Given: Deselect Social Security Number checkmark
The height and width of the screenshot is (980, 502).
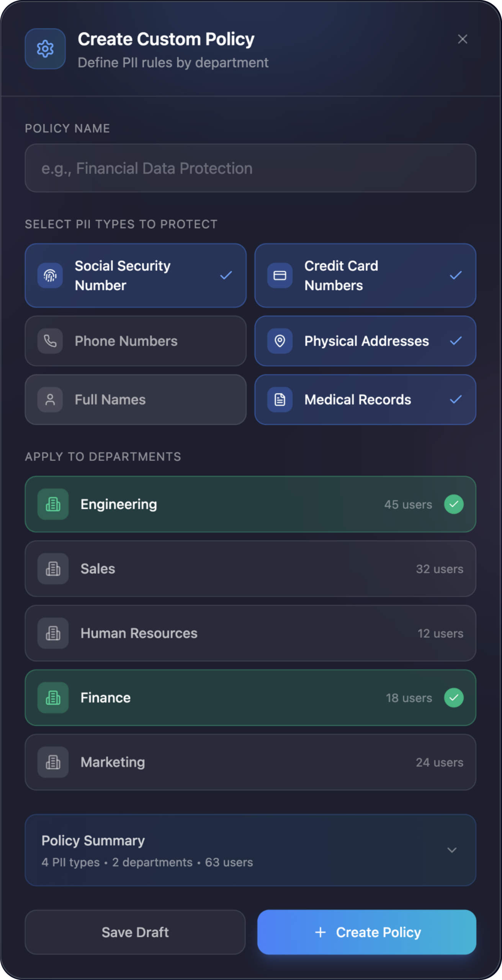Looking at the screenshot, I should [x=226, y=275].
